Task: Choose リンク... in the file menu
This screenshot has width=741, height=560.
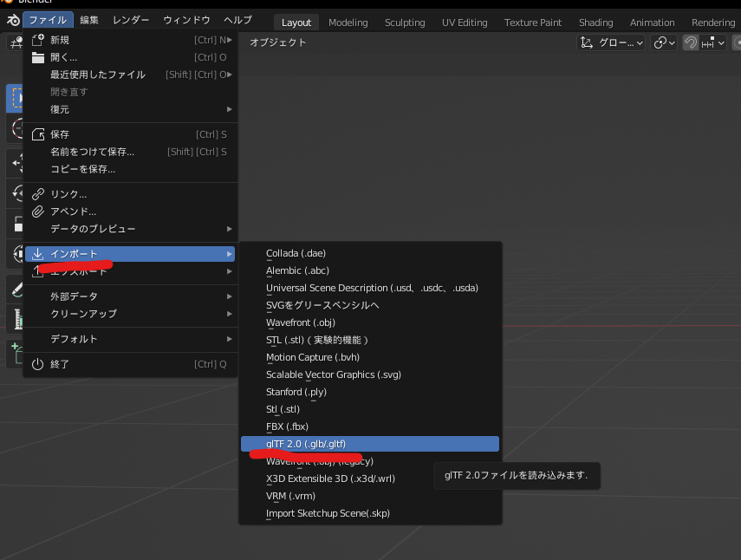Action: (x=130, y=194)
